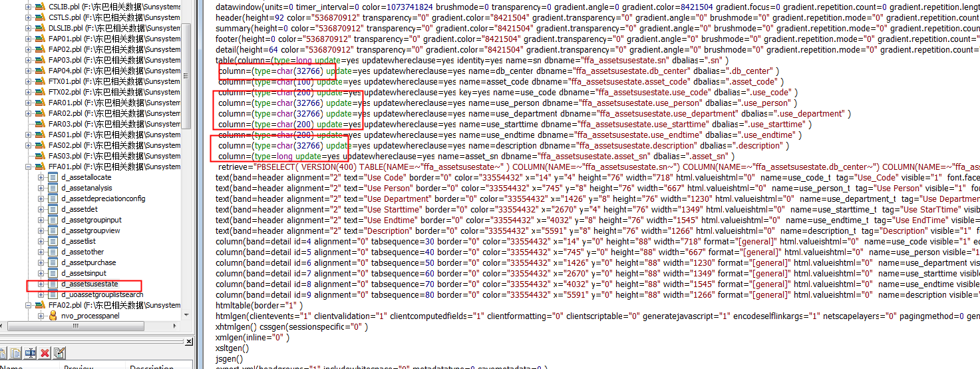This screenshot has width=980, height=369.
Task: Expand the d_assetsusestate node
Action: [42, 284]
